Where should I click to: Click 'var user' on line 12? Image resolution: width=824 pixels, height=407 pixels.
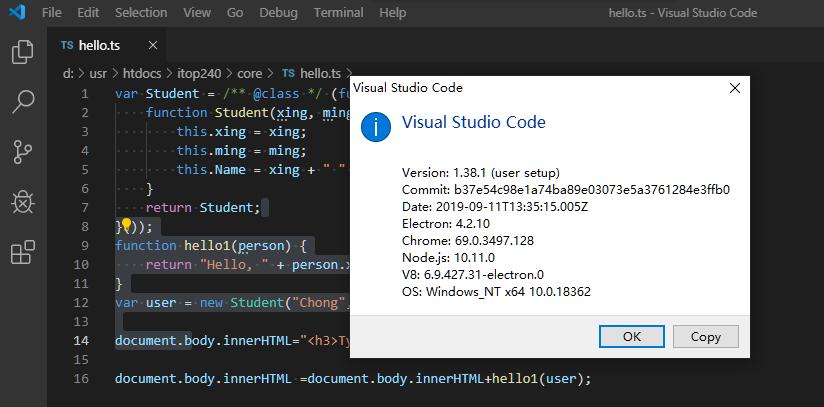(146, 303)
